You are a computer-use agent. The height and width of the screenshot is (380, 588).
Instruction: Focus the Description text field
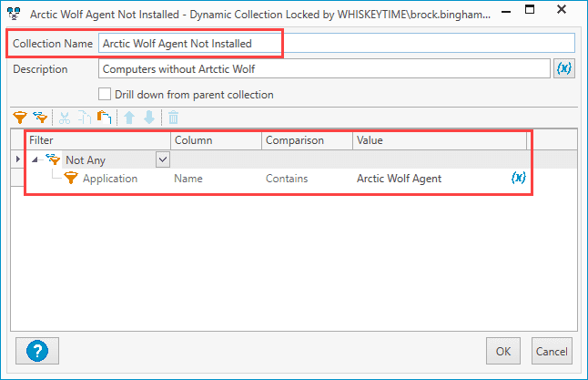(324, 68)
